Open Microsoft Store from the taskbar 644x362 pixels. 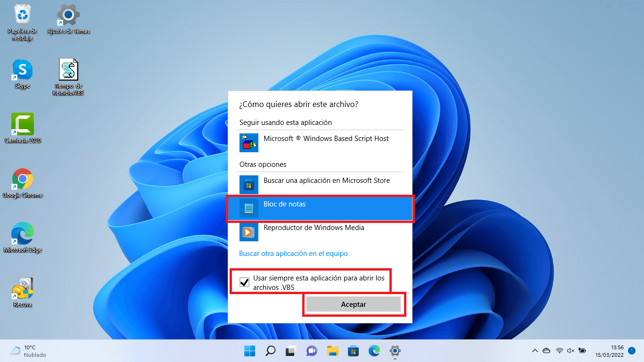354,351
